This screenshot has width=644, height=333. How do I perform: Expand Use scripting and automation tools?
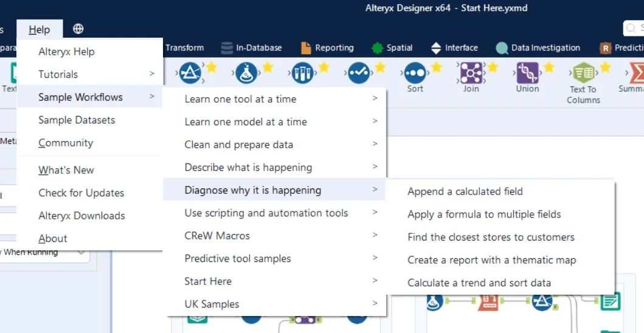(274, 213)
